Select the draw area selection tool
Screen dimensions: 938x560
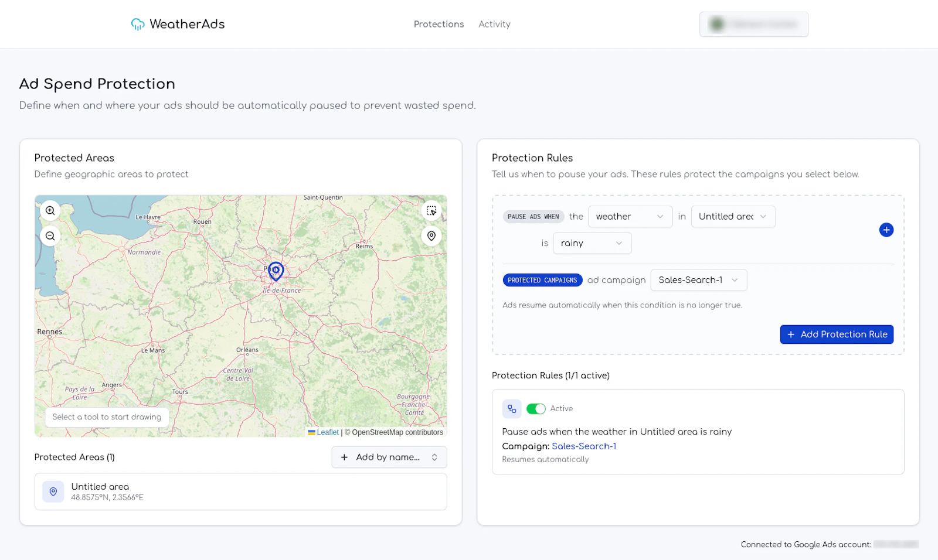pos(431,211)
